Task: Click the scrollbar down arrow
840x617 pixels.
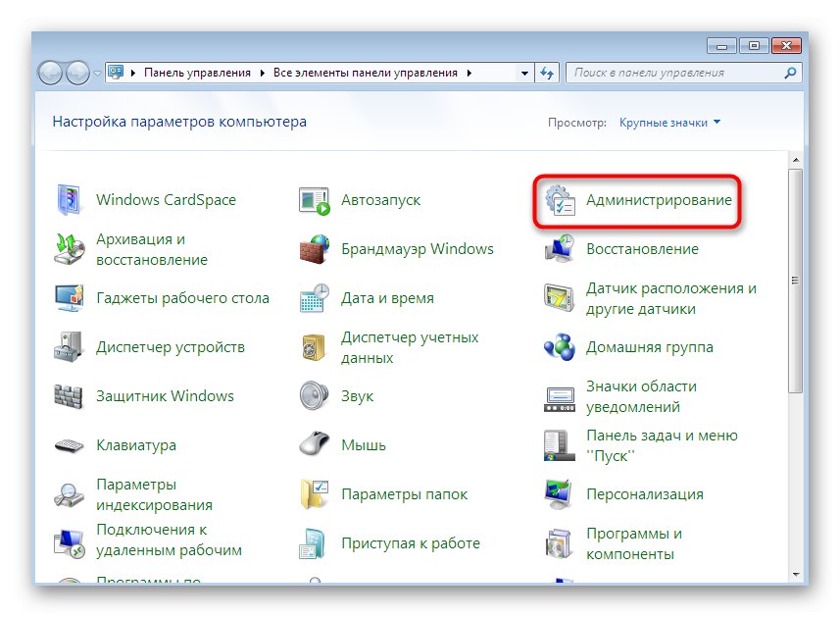Action: click(796, 575)
